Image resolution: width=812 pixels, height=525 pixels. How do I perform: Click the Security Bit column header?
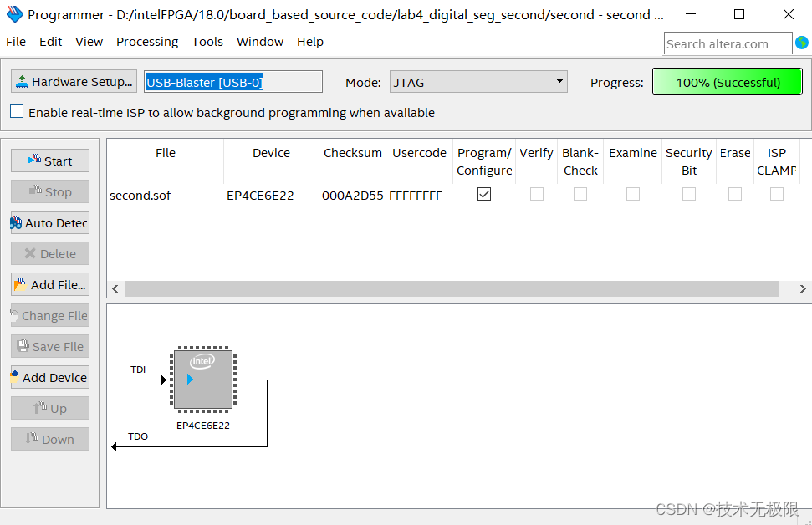coord(689,161)
